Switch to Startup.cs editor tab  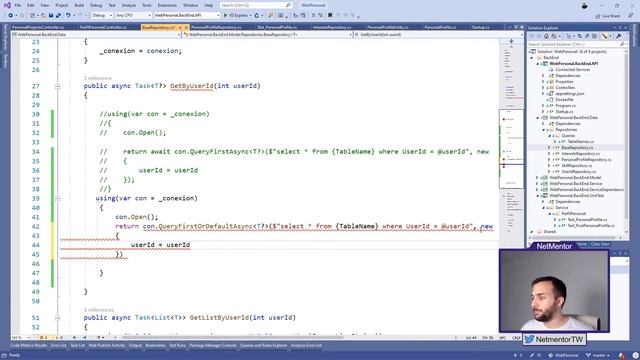point(480,27)
